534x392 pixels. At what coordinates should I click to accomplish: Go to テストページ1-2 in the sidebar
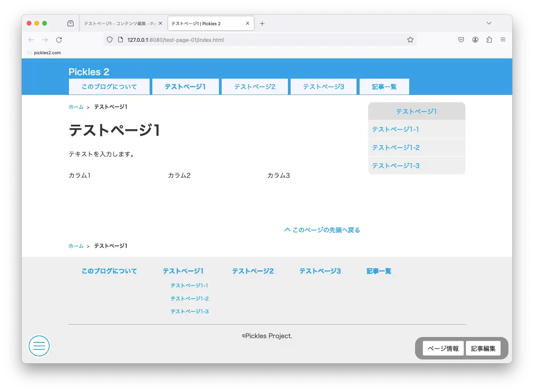(396, 148)
